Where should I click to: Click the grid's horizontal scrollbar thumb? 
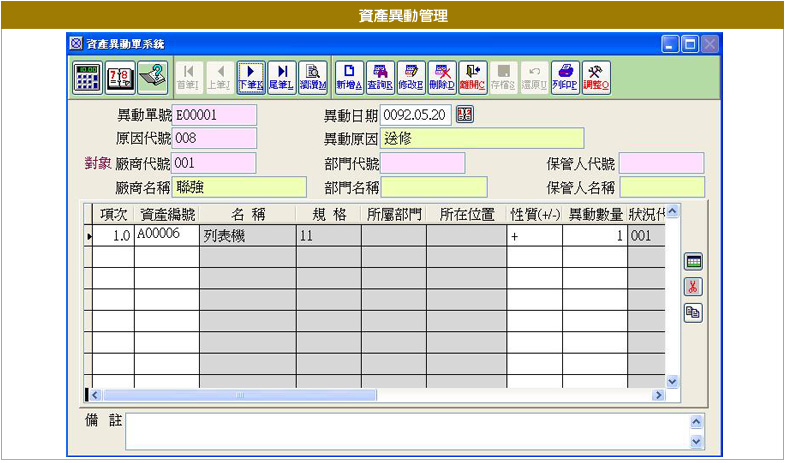point(240,395)
